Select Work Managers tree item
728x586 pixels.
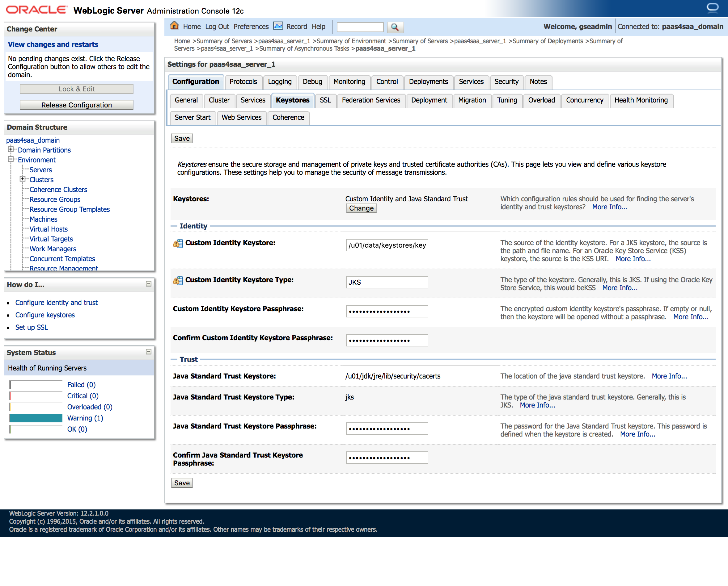53,249
